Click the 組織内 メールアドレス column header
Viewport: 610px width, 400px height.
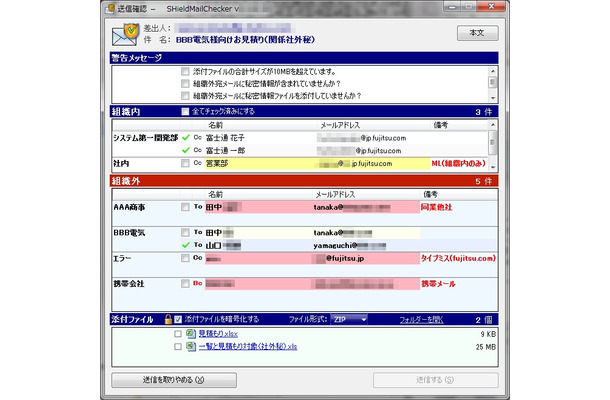pos(340,125)
